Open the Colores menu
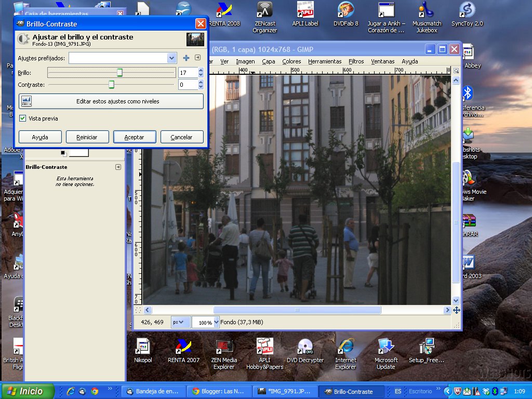This screenshot has height=399, width=532. [x=291, y=61]
